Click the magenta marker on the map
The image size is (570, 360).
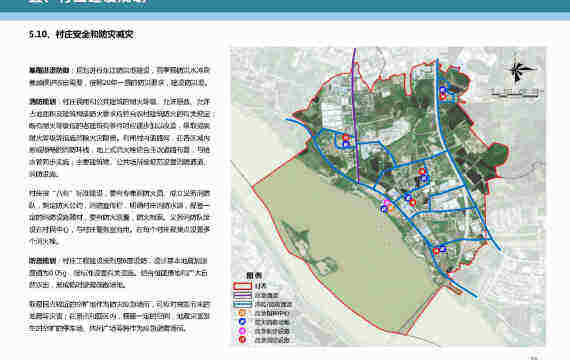tap(387, 203)
